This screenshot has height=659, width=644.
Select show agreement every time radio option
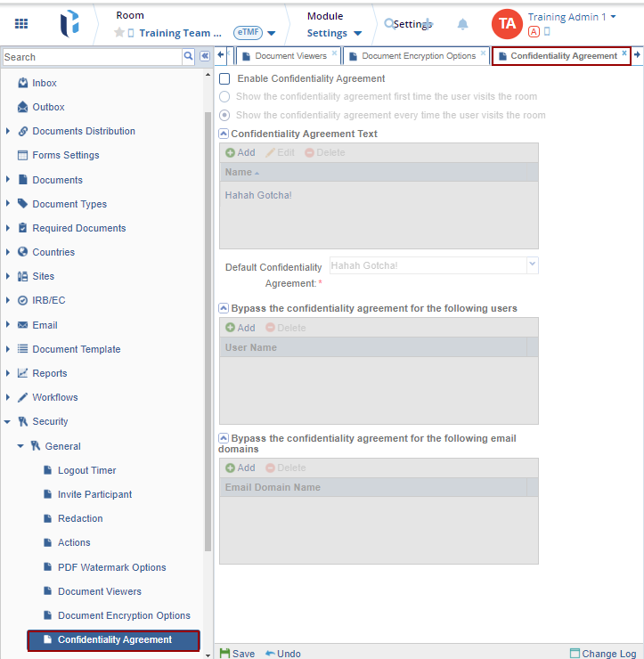[x=224, y=115]
